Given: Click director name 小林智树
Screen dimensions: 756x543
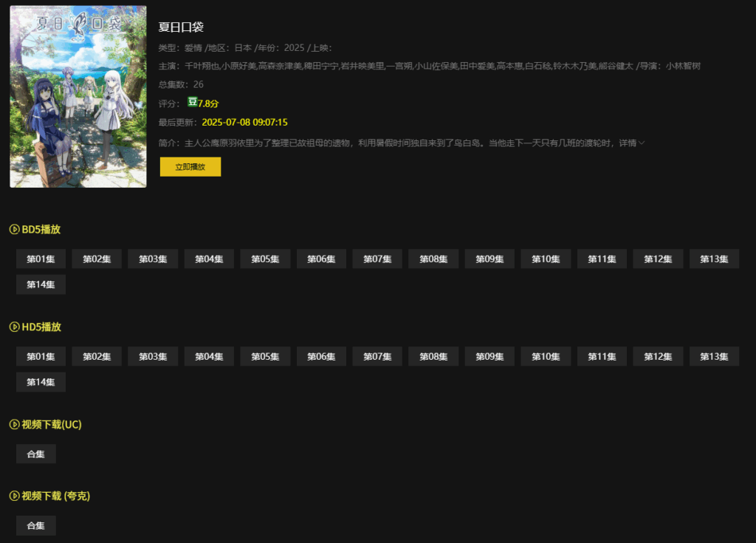Looking at the screenshot, I should pos(683,66).
